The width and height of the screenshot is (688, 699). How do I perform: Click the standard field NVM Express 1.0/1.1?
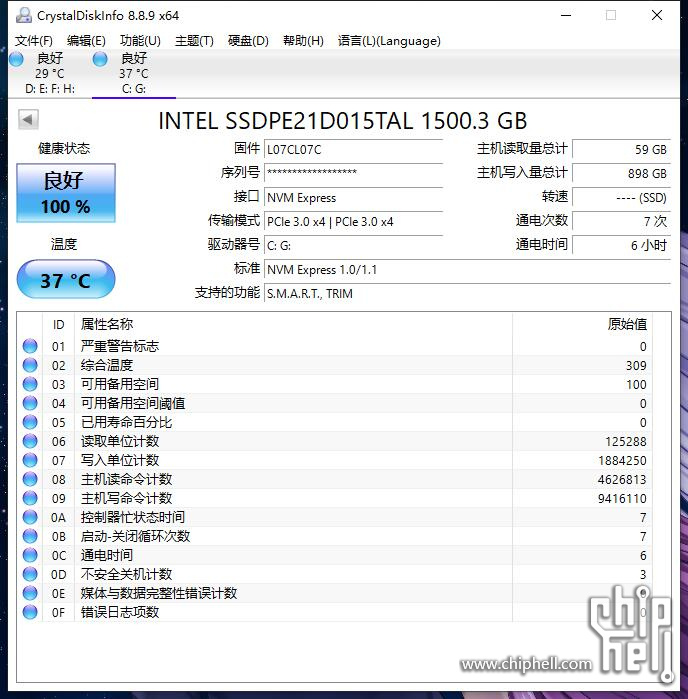[467, 270]
